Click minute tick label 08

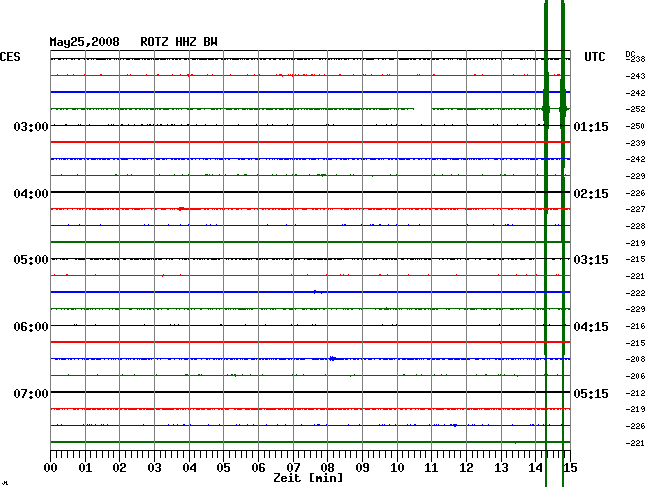tap(327, 468)
